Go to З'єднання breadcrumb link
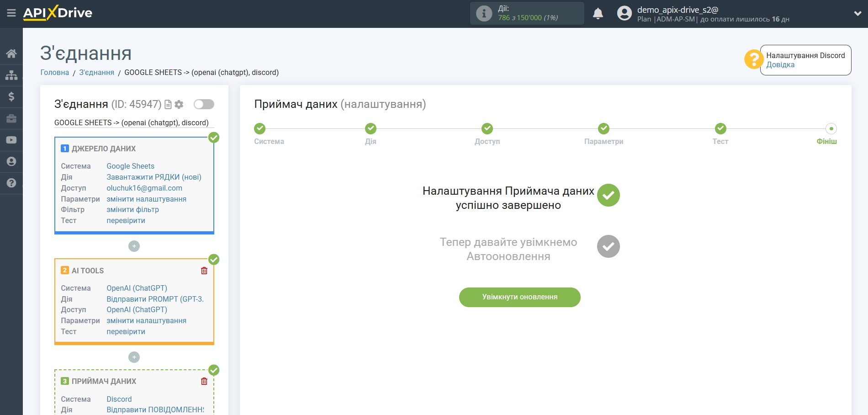 (97, 72)
